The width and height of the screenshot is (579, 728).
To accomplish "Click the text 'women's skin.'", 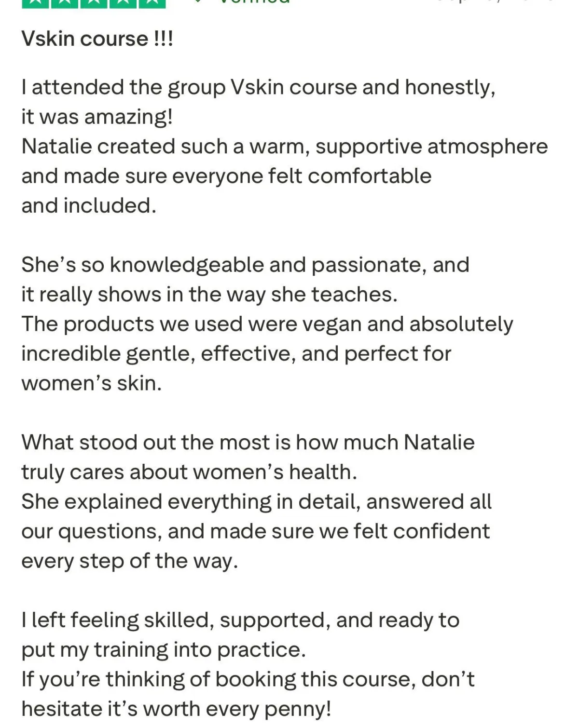I will pos(92,384).
